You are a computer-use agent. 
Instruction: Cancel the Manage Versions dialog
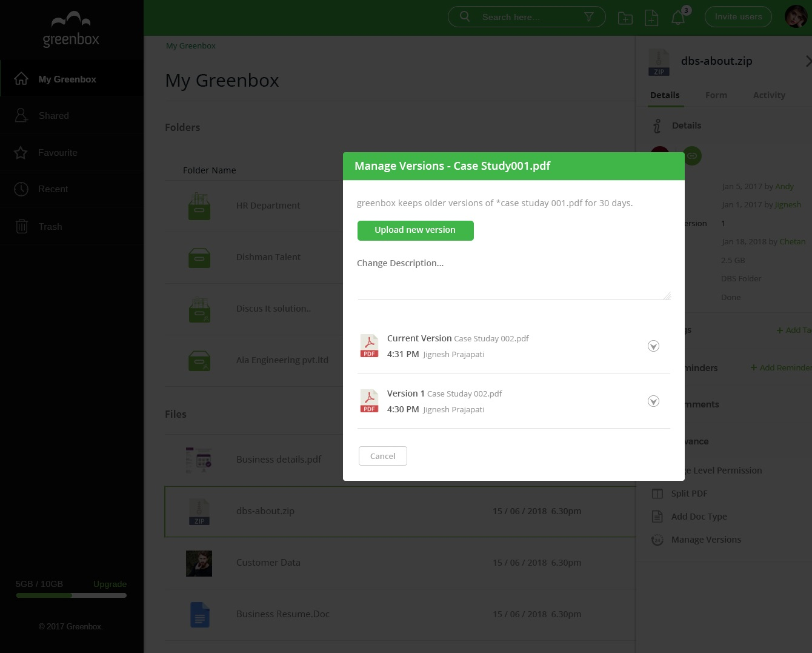pos(382,456)
